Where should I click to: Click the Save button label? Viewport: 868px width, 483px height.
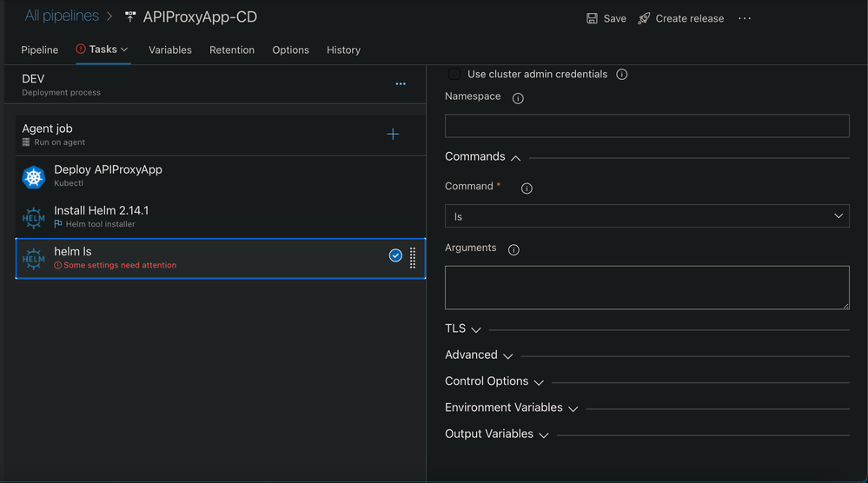(x=615, y=19)
